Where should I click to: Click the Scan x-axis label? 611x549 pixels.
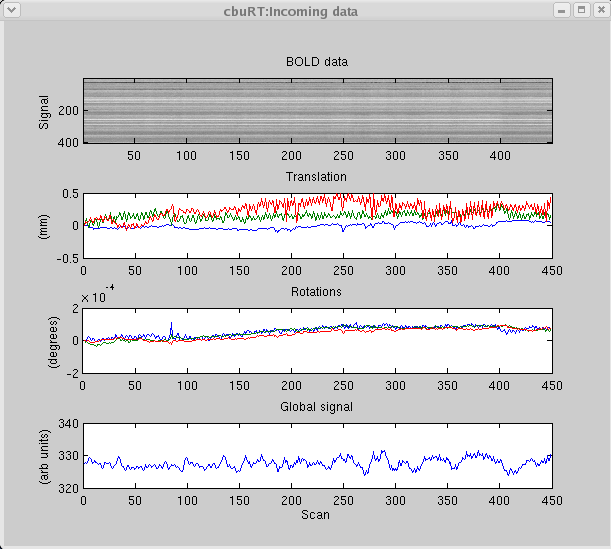pyautogui.click(x=316, y=515)
